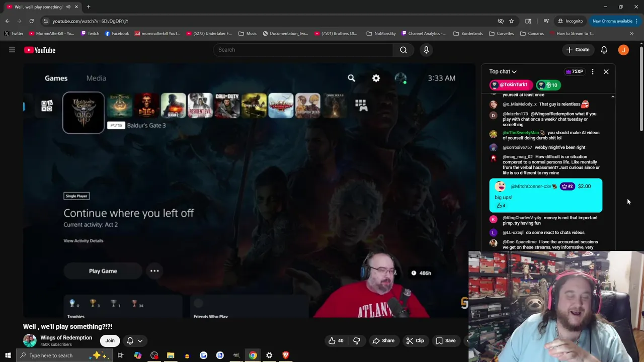Create a Clip of the video
The width and height of the screenshot is (644, 362).
415,340
